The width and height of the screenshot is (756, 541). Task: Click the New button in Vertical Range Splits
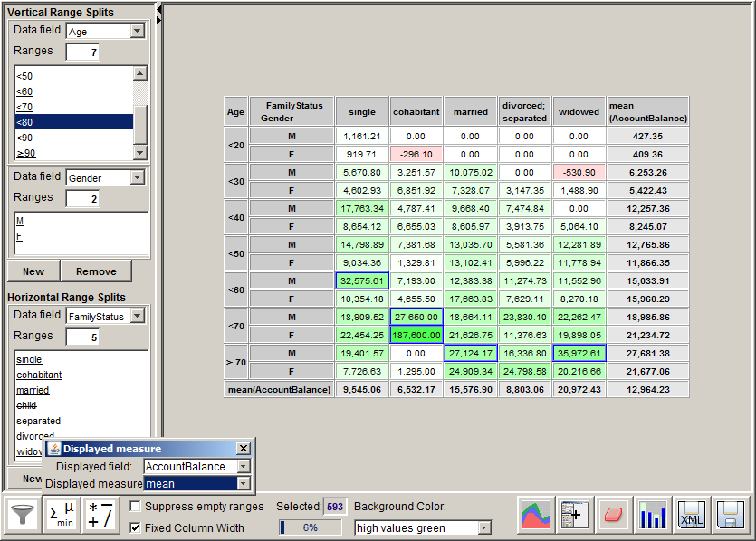[33, 271]
